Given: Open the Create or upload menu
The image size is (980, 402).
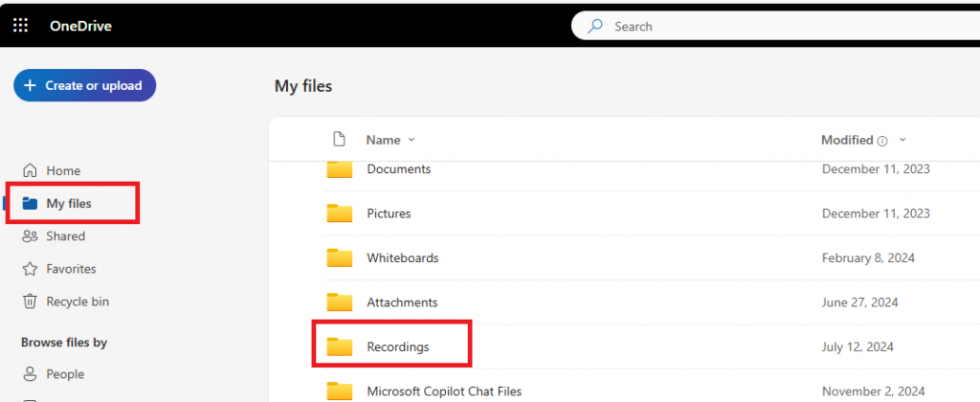Looking at the screenshot, I should click(x=84, y=85).
